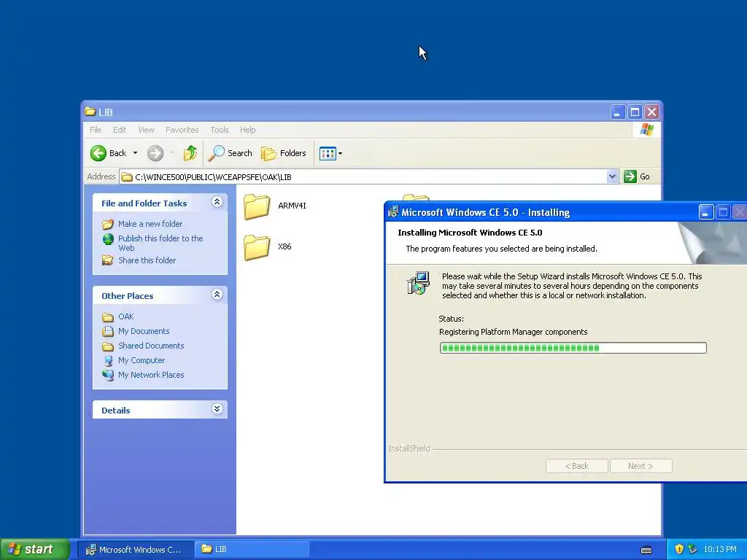
Task: Click the installer progress bar
Action: pyautogui.click(x=573, y=348)
